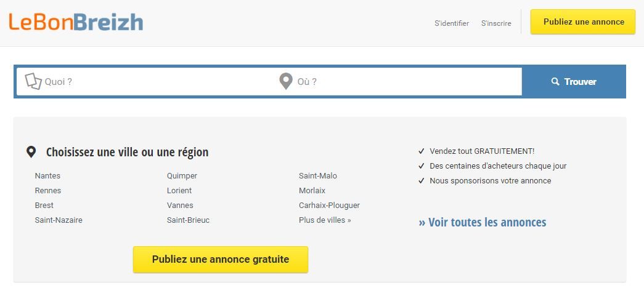This screenshot has height=288, width=644.
Task: Open the S'identifier login link
Action: click(x=452, y=23)
